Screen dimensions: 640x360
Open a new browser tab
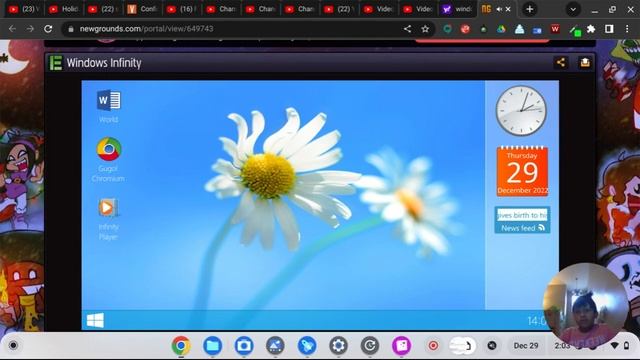tap(529, 9)
